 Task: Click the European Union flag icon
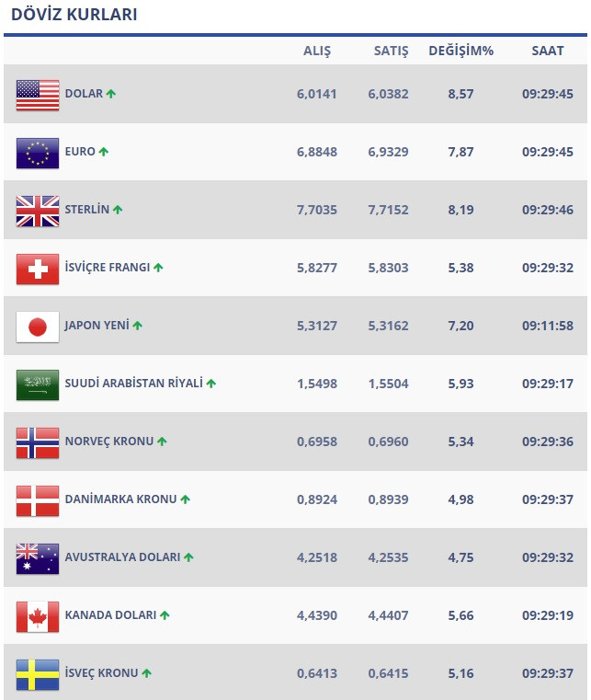38,153
